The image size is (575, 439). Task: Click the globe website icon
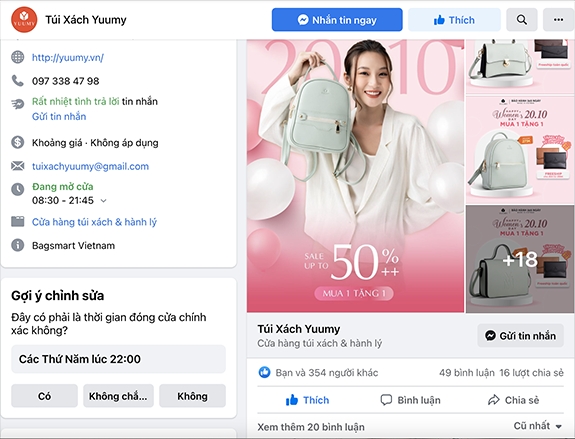point(18,57)
